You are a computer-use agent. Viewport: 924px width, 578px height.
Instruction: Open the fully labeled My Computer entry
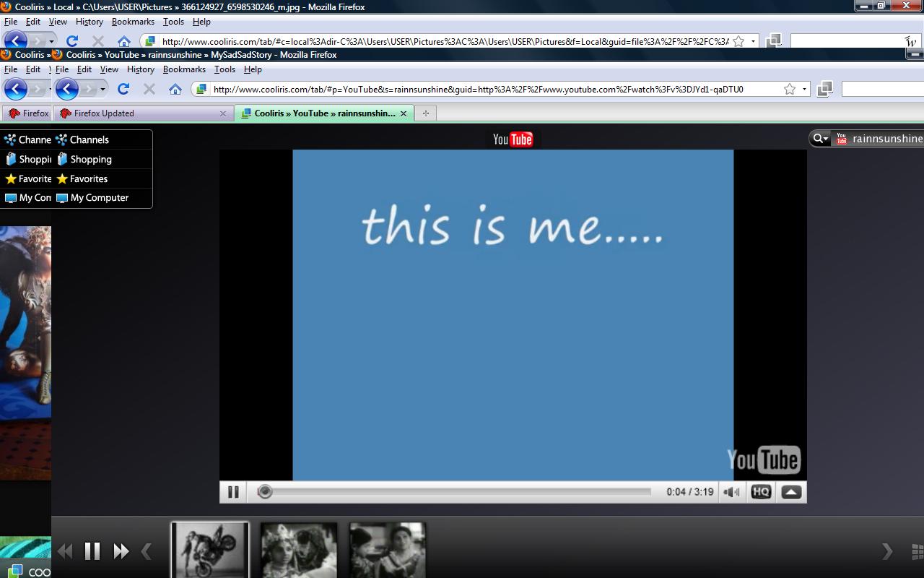click(99, 198)
